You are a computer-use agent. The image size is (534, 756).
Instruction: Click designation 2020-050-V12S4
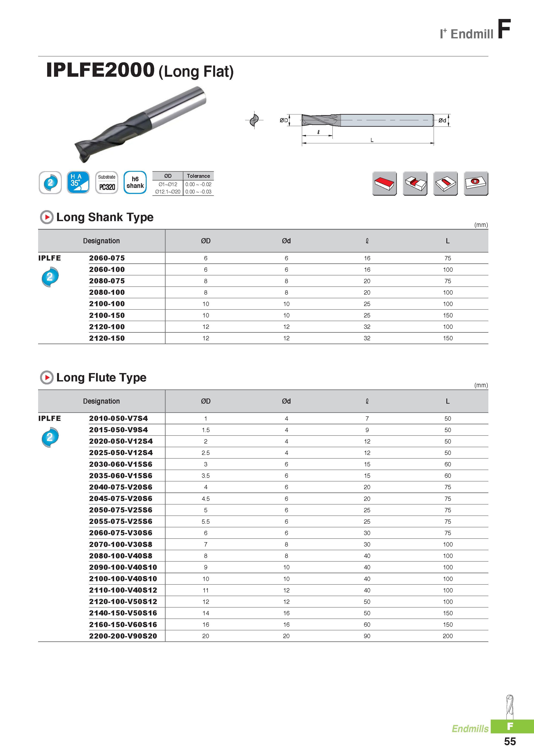click(121, 441)
